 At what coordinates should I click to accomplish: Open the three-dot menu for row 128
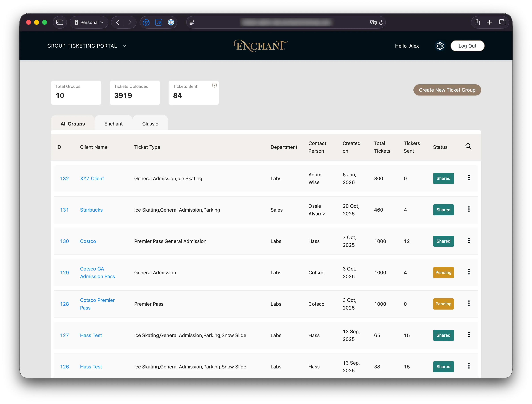click(469, 303)
